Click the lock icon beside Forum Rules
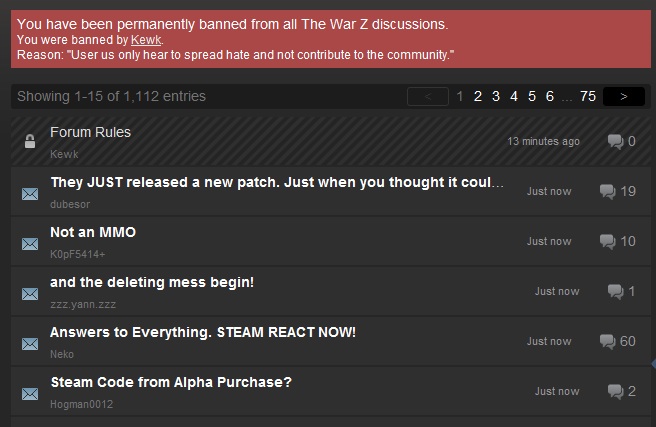Viewport: 656px width, 427px height. (29, 142)
